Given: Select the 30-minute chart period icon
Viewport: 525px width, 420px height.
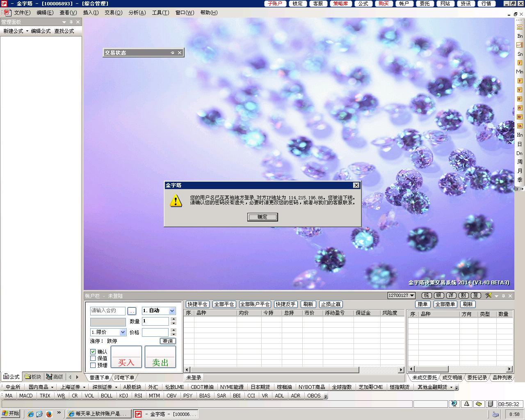Looking at the screenshot, I should click(520, 117).
